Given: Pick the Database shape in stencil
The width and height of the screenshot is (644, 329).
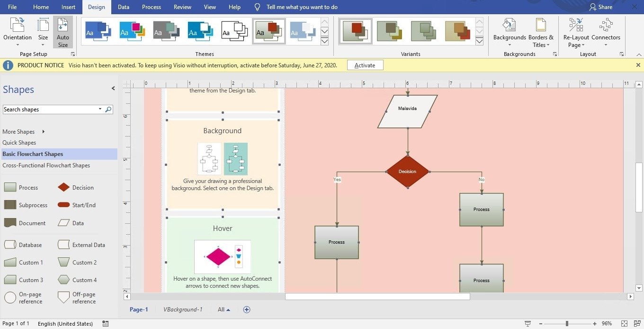Looking at the screenshot, I should click(10, 245).
